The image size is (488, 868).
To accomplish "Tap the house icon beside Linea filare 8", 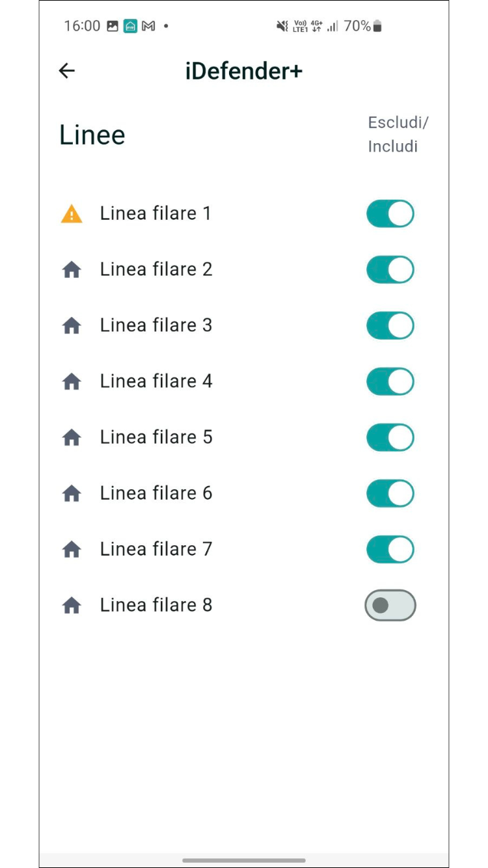I will pos(72,605).
